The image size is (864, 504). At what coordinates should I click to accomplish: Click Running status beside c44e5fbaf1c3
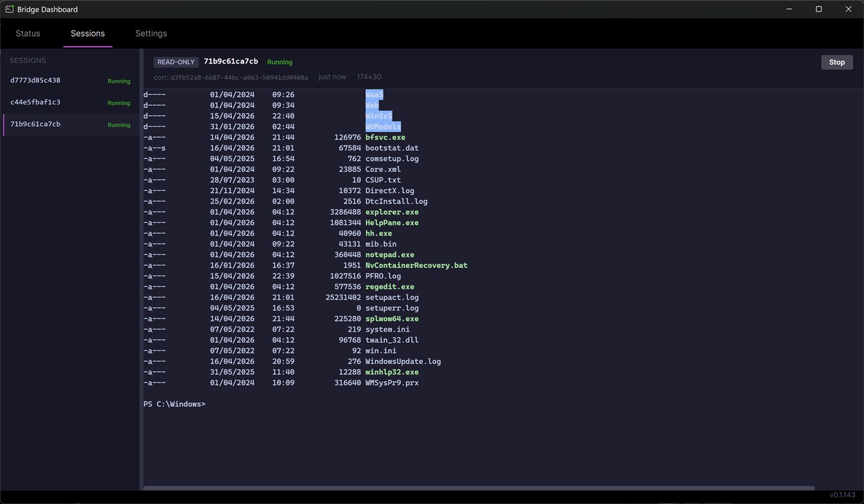tap(119, 103)
